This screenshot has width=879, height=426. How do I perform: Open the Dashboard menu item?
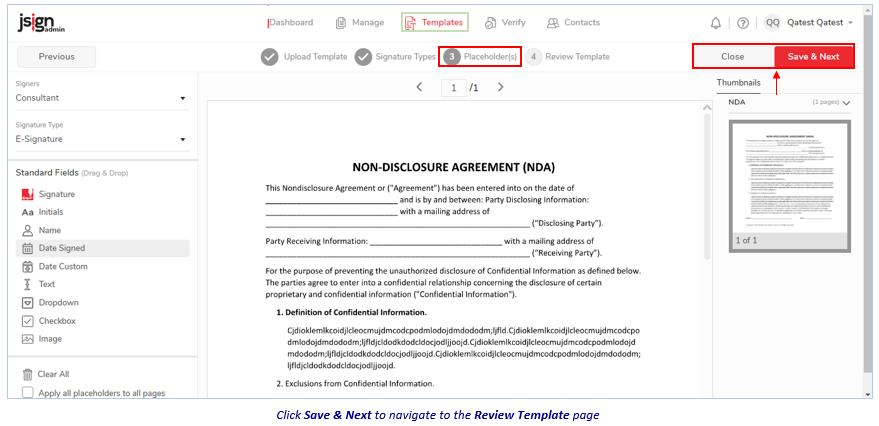(291, 22)
